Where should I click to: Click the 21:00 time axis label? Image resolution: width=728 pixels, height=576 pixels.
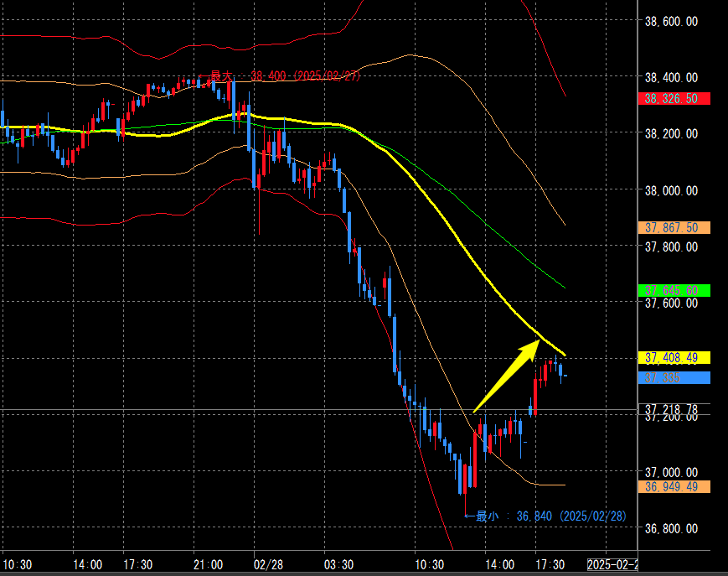coord(208,564)
